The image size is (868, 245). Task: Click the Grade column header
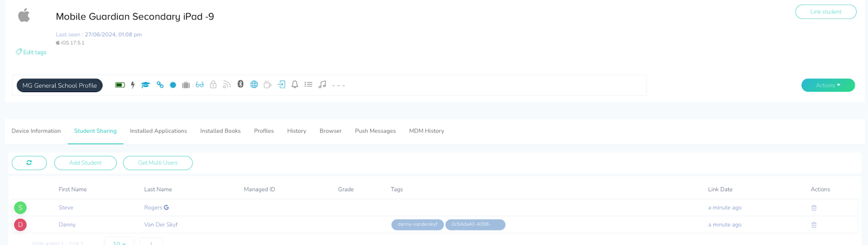346,189
